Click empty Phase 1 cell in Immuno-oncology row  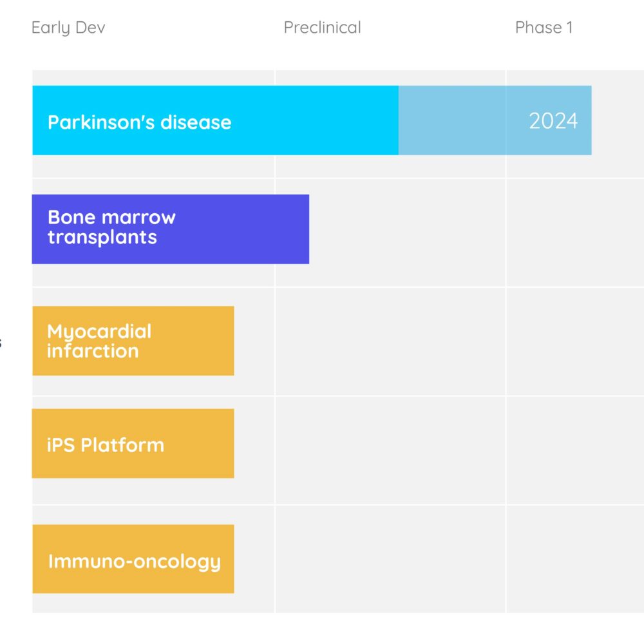(575, 559)
